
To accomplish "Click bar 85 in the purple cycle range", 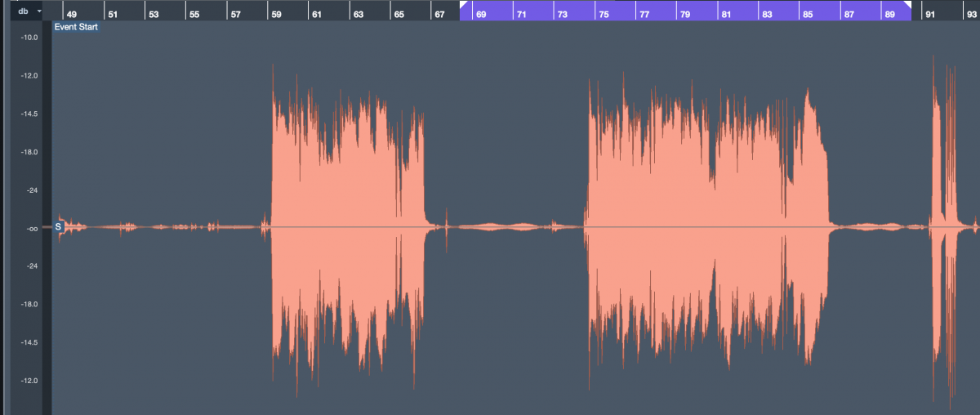I will 807,15.
